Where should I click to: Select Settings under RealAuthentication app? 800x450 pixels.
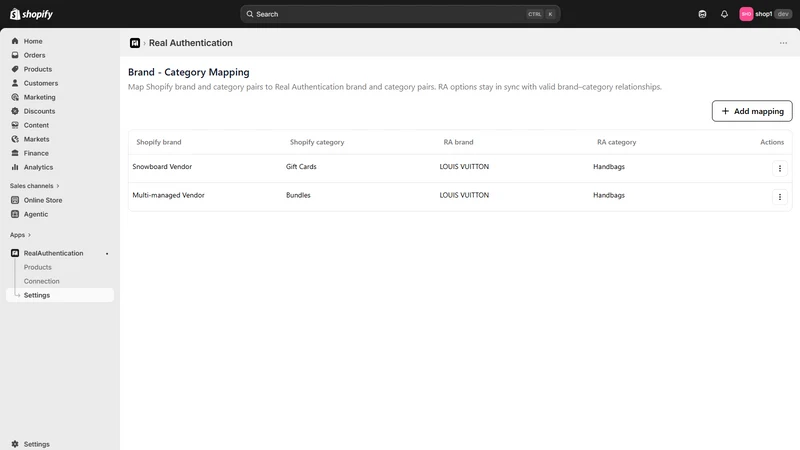coord(60,295)
